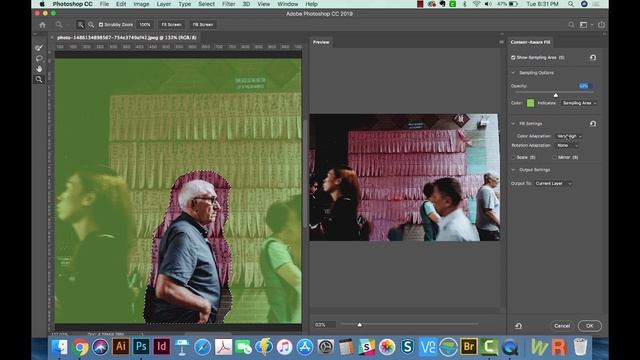Select the Zoom tool in left toolbar

(39, 79)
